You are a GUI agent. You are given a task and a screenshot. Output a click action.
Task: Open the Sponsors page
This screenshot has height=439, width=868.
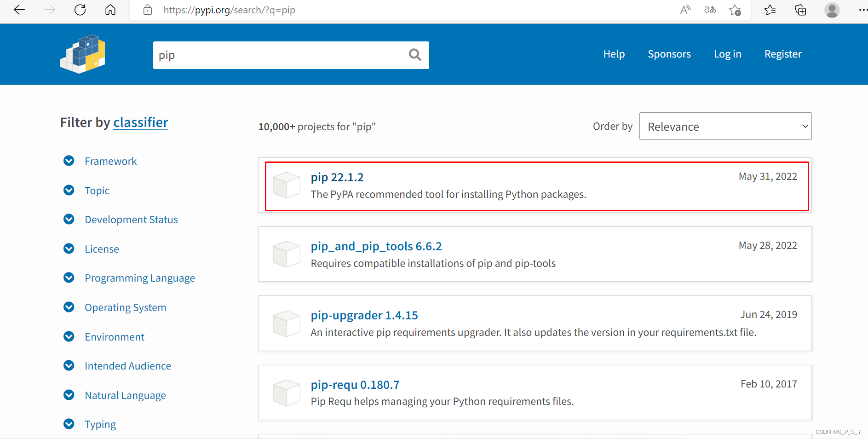(x=669, y=54)
